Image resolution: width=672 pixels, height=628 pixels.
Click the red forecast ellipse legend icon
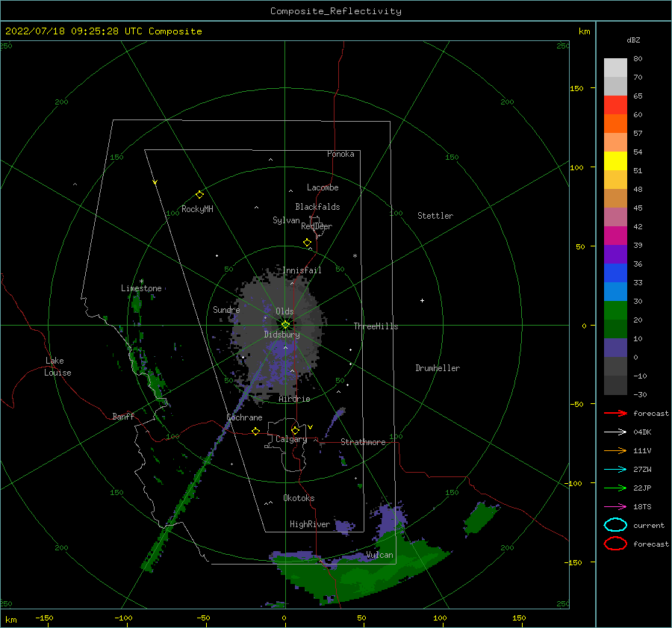tap(615, 544)
